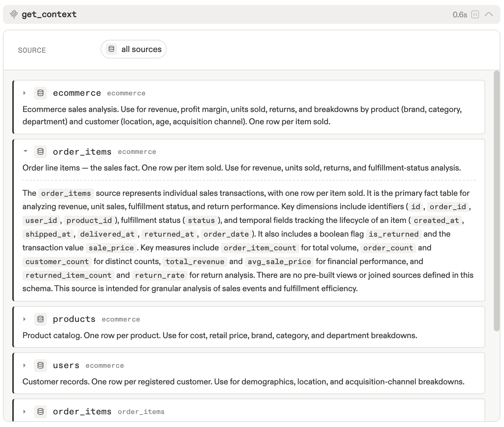The height and width of the screenshot is (427, 504).
Task: Click the database icon in the all sources chip
Action: [x=111, y=49]
